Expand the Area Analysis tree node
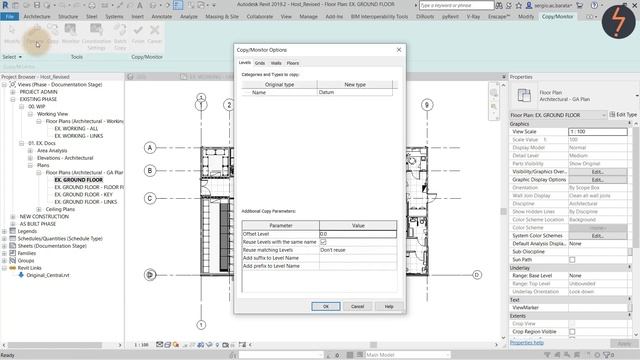This screenshot has height=360, width=640. point(30,151)
